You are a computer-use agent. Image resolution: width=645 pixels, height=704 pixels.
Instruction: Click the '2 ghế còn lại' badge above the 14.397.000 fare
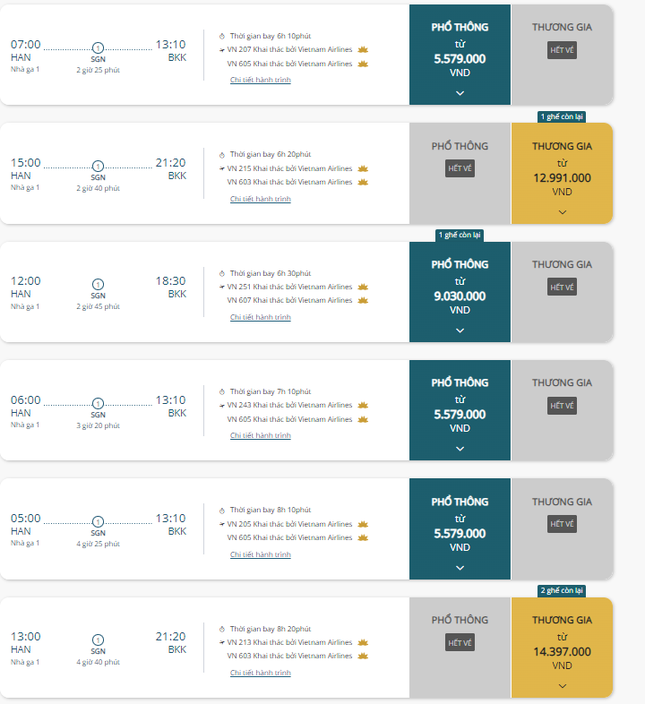click(561, 591)
